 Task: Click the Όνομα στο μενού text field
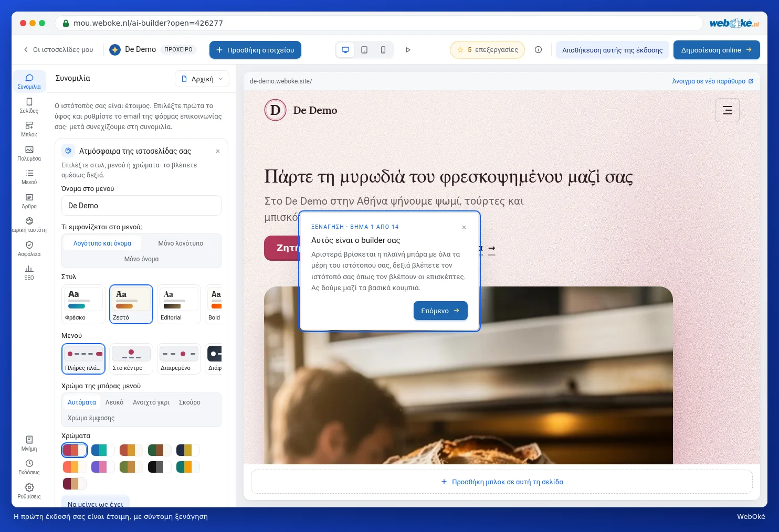pos(141,206)
